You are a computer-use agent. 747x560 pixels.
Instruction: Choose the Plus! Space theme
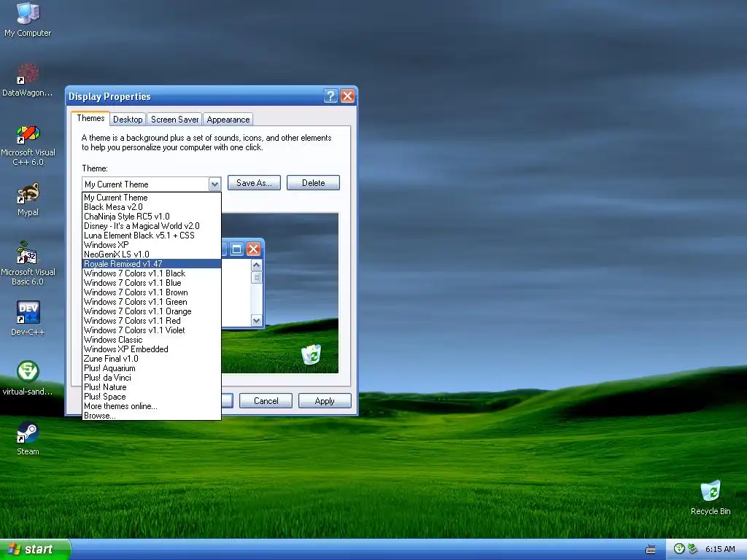click(x=152, y=397)
